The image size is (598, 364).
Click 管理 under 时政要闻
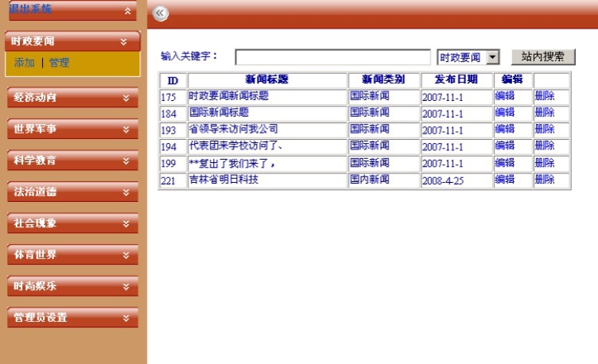click(59, 63)
